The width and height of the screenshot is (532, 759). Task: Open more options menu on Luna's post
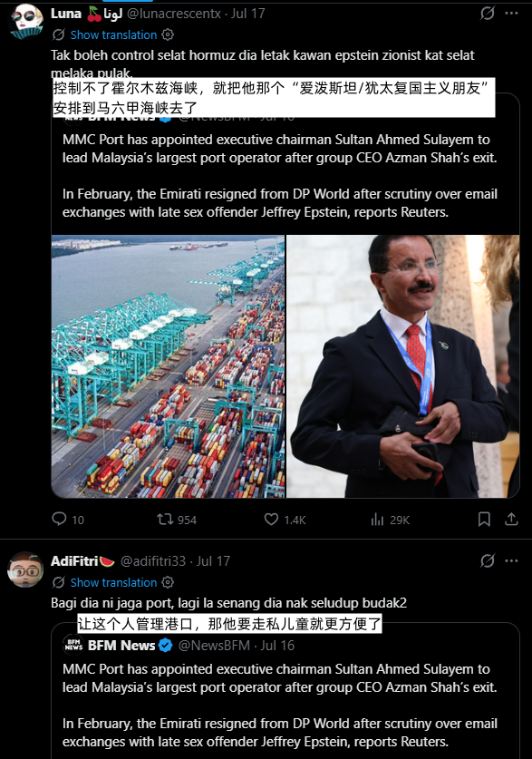pyautogui.click(x=512, y=13)
